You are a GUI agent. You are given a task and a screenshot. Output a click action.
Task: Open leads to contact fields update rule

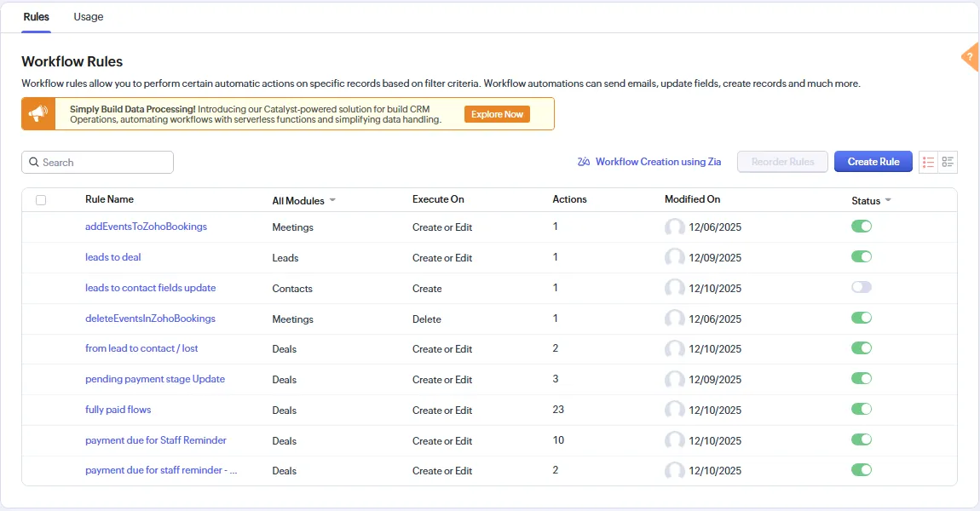tap(151, 288)
